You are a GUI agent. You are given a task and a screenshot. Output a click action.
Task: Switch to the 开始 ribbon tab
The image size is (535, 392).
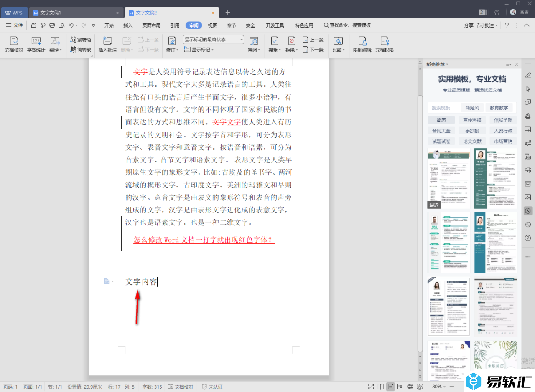(109, 25)
